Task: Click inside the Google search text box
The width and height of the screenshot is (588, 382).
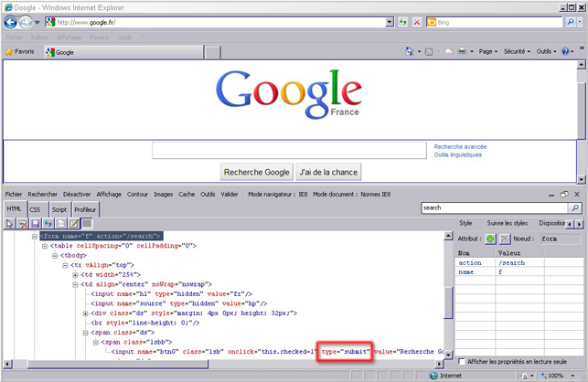Action: coord(289,150)
